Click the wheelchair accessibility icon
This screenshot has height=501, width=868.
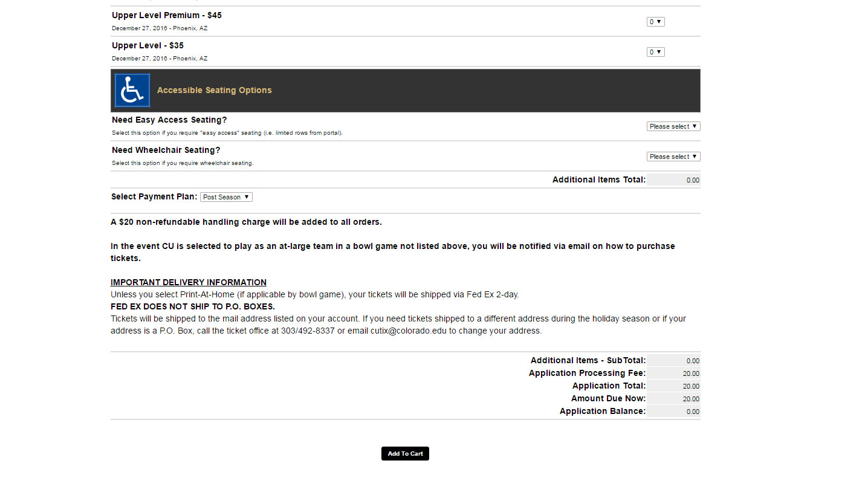click(x=132, y=91)
